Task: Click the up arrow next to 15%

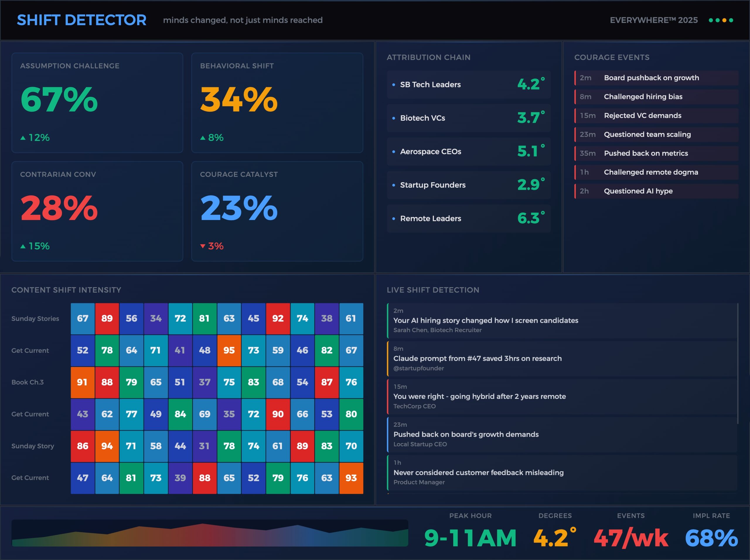Action: click(23, 246)
